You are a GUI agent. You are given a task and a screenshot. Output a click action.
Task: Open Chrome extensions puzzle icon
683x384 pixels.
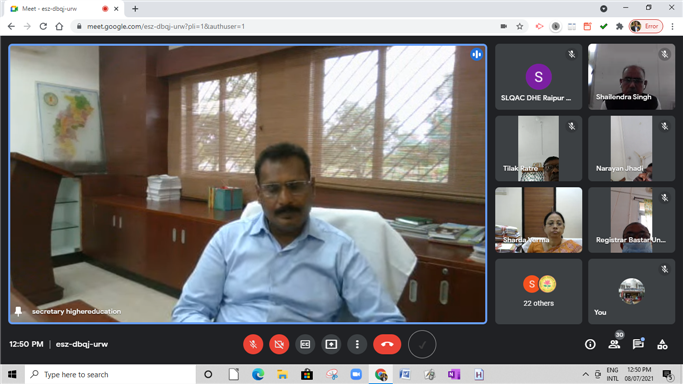(x=619, y=27)
